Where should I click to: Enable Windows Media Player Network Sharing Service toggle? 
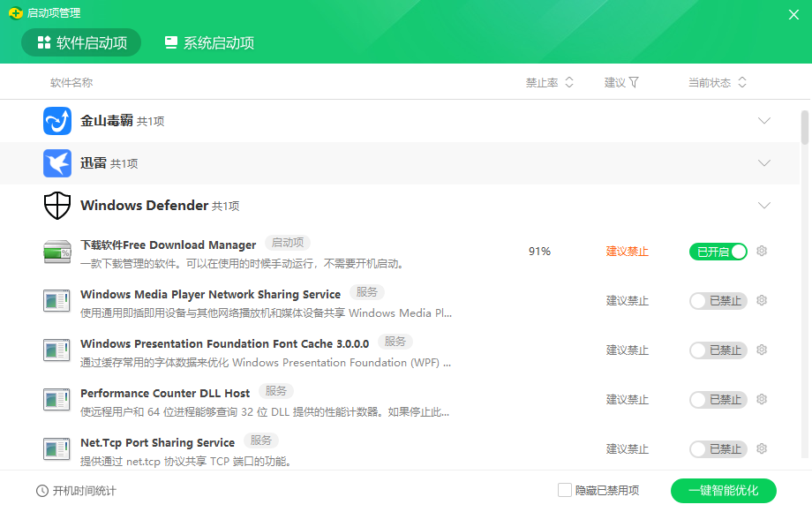coord(718,301)
